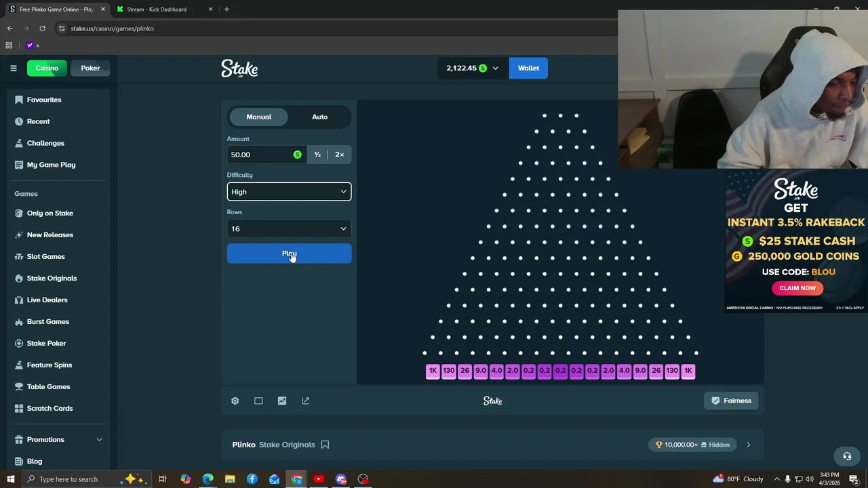Open live support headset icon
The height and width of the screenshot is (488, 868).
846,456
